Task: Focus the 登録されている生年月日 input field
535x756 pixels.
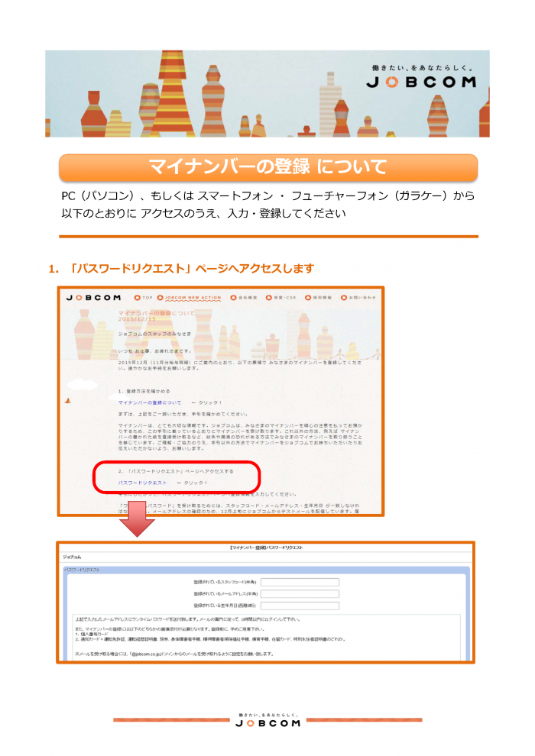Action: click(300, 606)
